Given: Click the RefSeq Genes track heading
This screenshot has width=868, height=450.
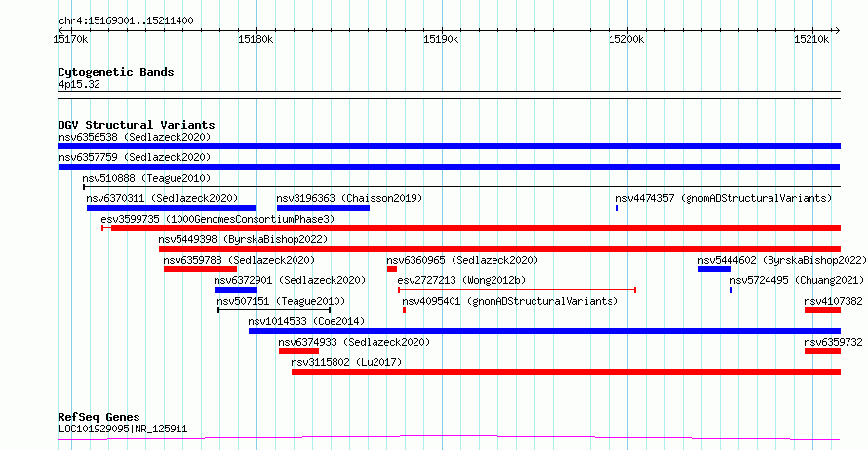Looking at the screenshot, I should pyautogui.click(x=99, y=417).
